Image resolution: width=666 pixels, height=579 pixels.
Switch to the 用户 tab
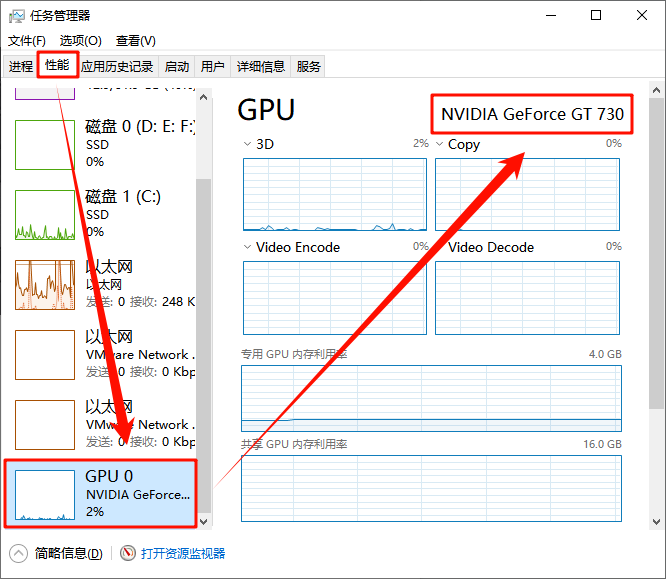(212, 66)
